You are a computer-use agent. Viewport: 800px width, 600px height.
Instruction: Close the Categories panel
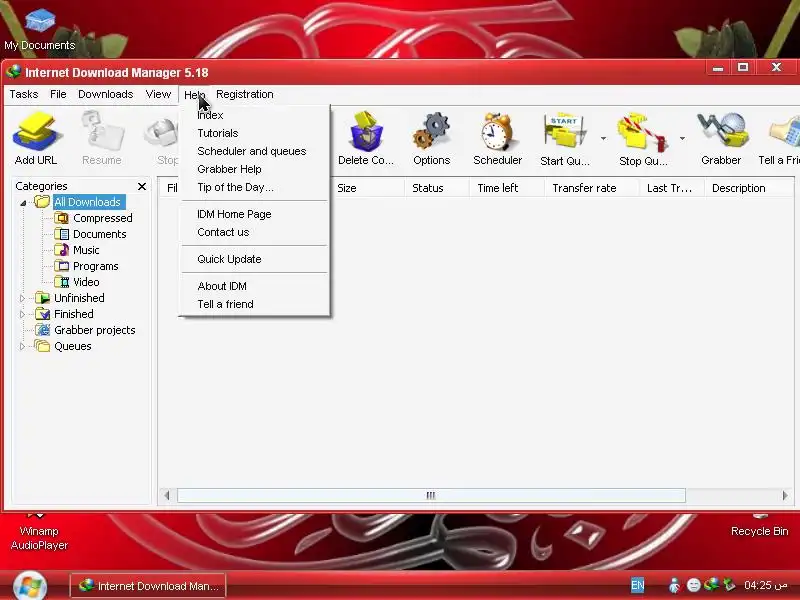click(x=142, y=186)
